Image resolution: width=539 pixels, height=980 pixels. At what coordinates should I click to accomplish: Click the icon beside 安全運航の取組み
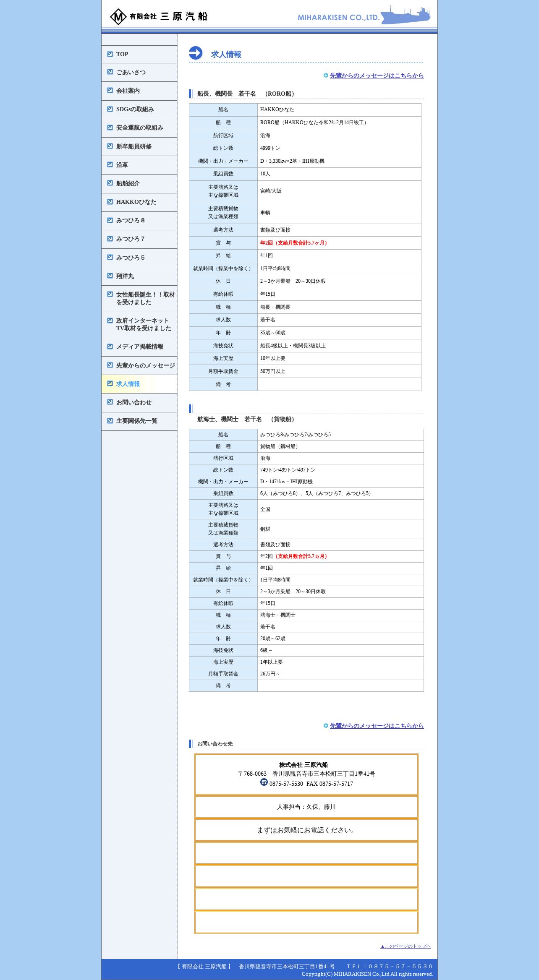tap(110, 127)
